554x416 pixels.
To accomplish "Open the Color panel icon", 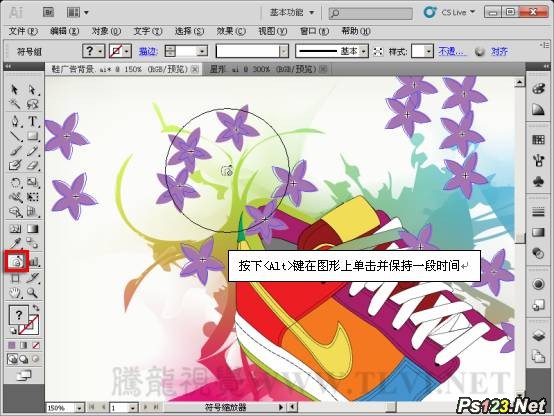I will (538, 89).
